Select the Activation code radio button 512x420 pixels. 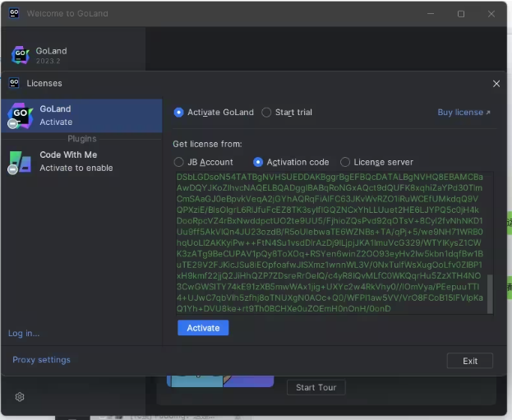pos(258,162)
